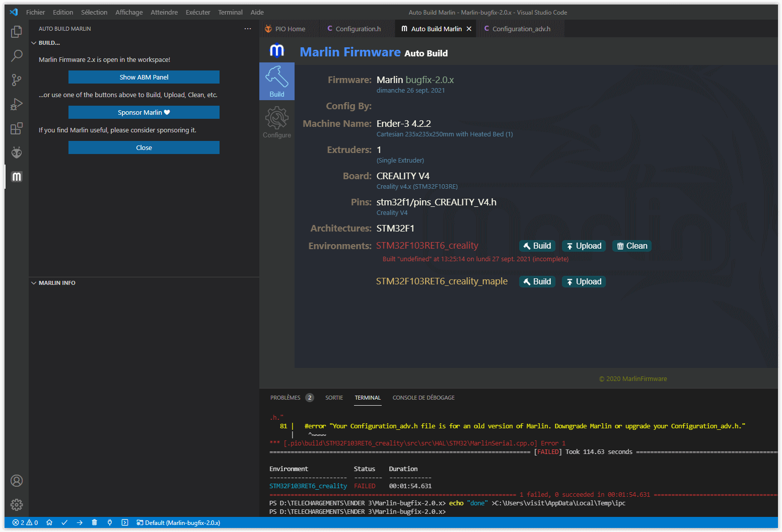This screenshot has width=782, height=532.
Task: Open the Search view icon
Action: (x=17, y=55)
